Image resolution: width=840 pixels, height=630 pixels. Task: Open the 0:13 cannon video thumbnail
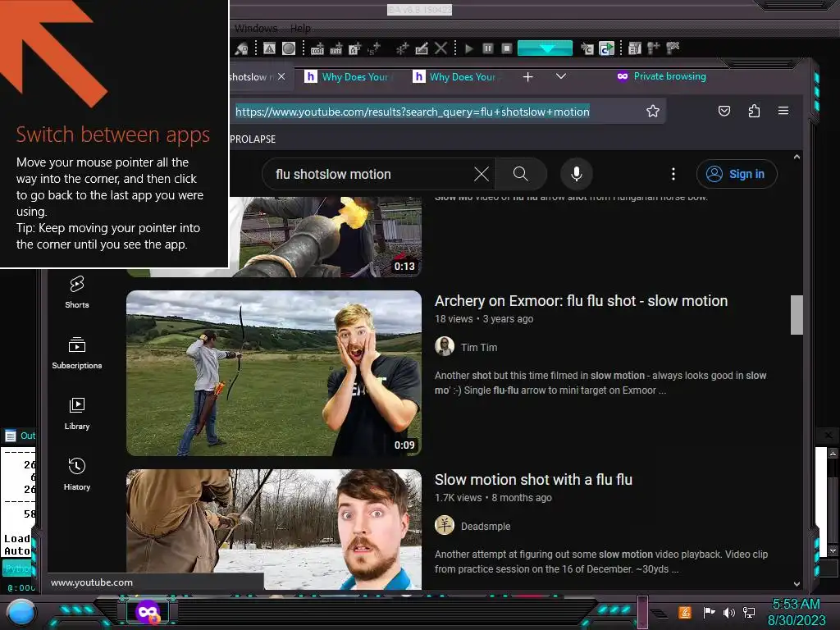(x=326, y=237)
